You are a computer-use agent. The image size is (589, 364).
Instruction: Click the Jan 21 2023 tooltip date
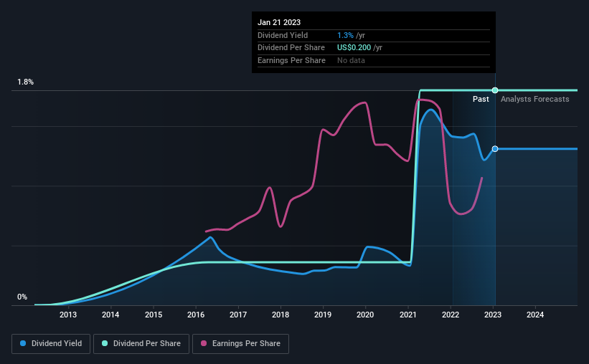pyautogui.click(x=279, y=22)
